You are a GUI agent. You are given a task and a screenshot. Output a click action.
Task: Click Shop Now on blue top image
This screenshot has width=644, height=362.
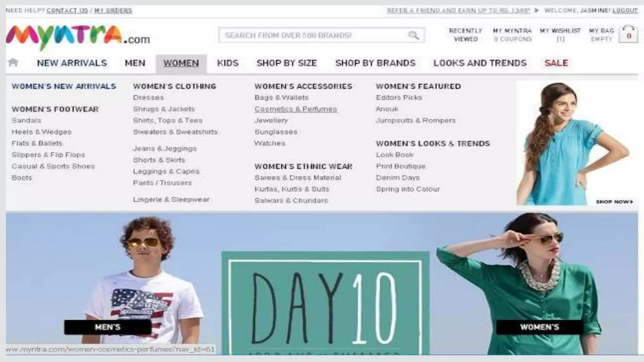click(x=614, y=202)
